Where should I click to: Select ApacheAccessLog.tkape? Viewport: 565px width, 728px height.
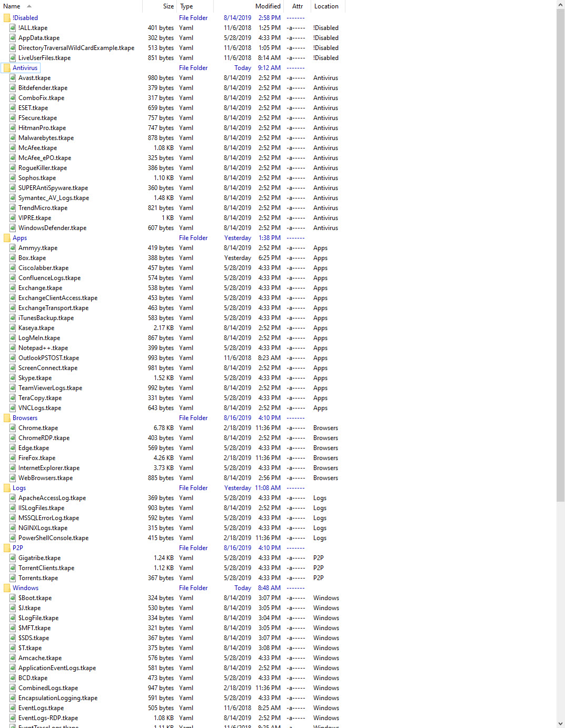(52, 498)
